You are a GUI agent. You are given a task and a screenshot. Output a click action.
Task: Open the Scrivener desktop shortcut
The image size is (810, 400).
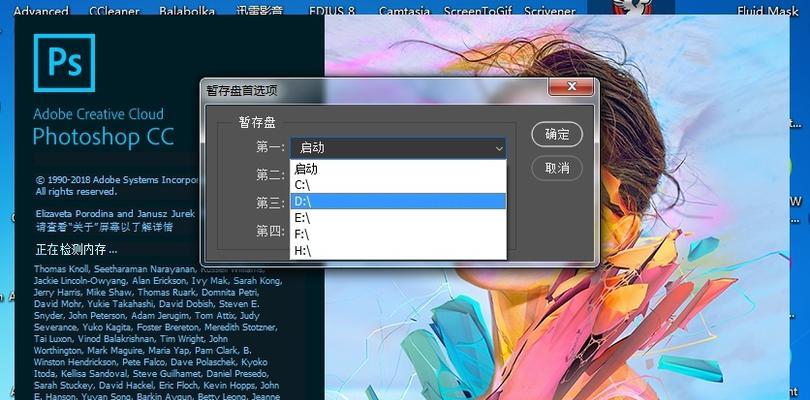(550, 11)
